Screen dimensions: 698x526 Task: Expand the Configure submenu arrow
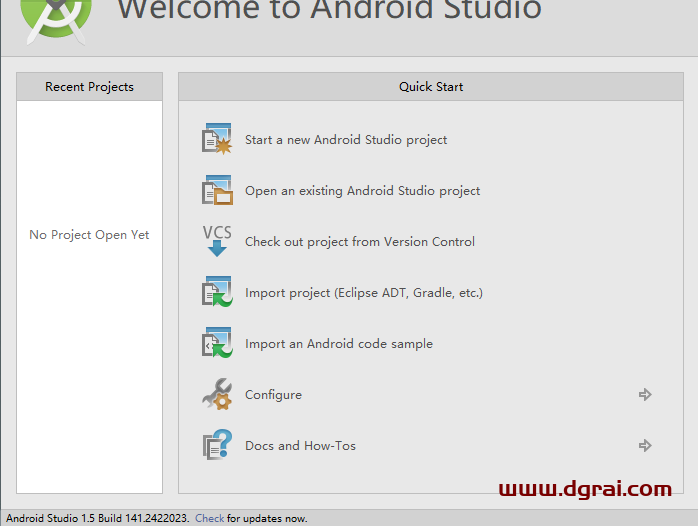pyautogui.click(x=645, y=394)
